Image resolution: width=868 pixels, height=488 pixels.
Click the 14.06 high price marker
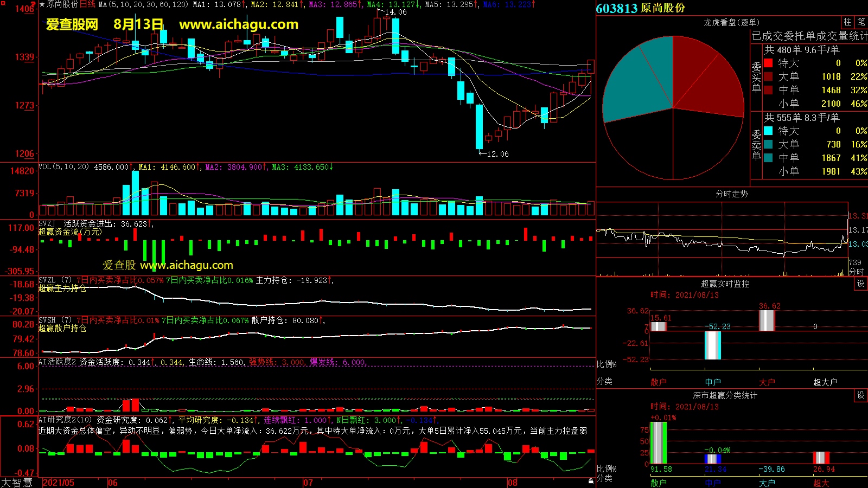395,12
